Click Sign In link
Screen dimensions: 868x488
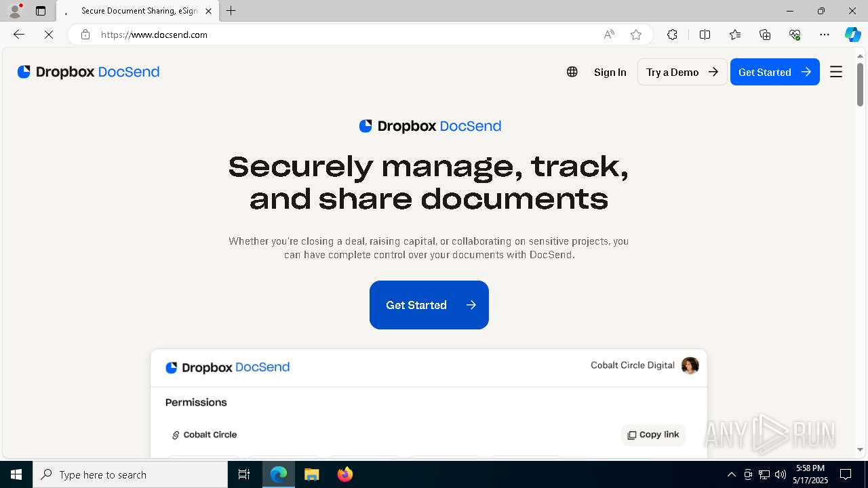coord(610,72)
